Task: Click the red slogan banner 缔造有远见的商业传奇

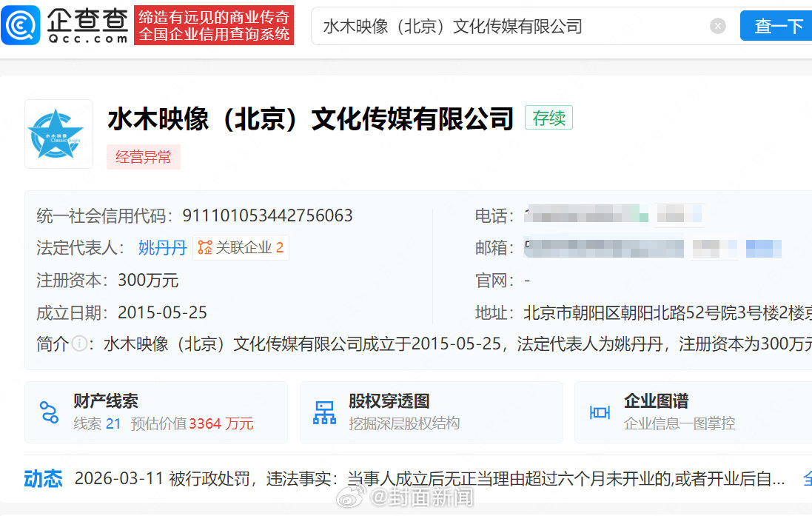Action: [214, 25]
